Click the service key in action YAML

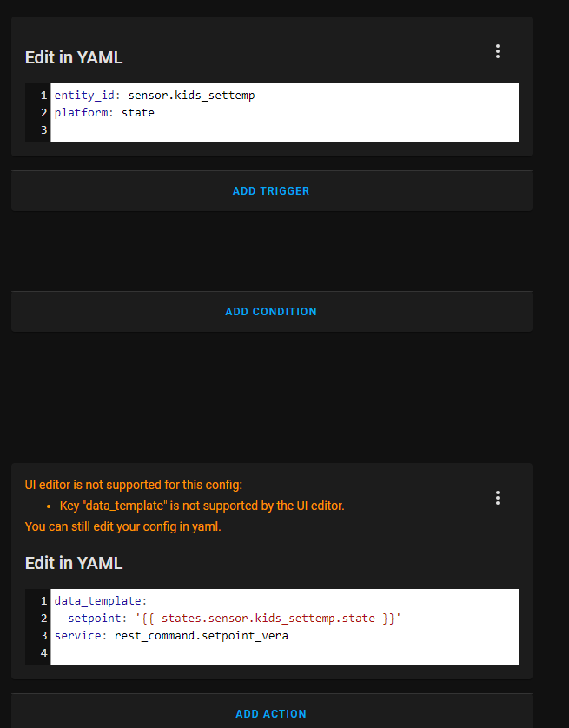click(77, 635)
